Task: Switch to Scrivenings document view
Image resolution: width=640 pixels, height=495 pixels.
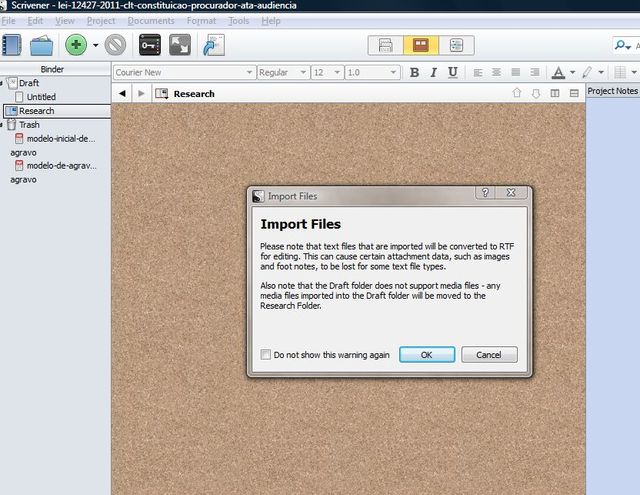Action: click(x=385, y=45)
